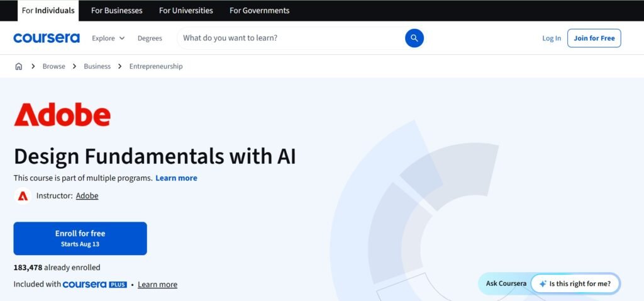
Task: Click the Adobe instructor avatar icon
Action: coord(23,196)
